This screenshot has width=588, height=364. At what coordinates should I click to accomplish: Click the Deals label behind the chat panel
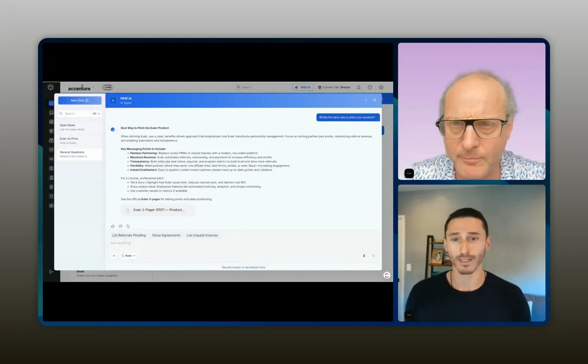(x=80, y=272)
